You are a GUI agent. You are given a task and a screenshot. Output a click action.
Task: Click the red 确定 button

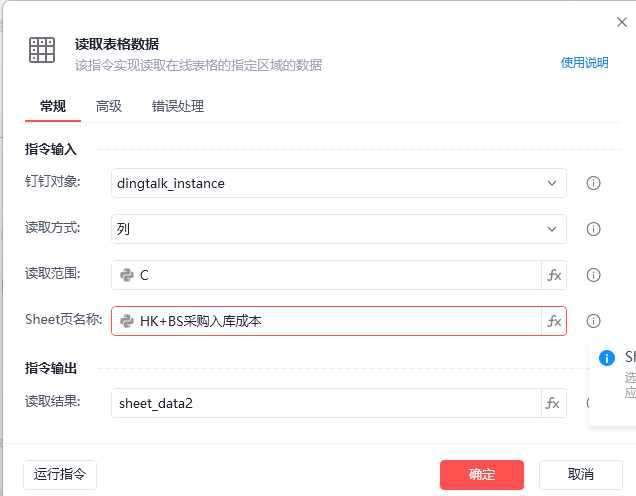[482, 475]
